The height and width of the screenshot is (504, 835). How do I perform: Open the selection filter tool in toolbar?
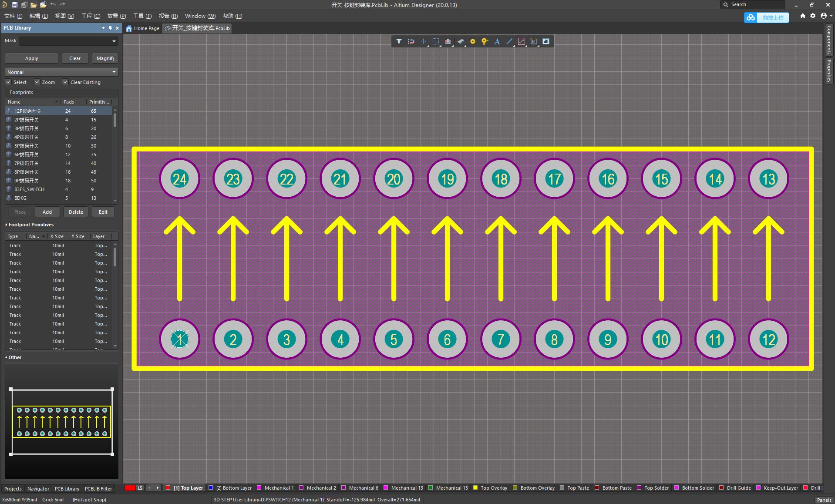point(399,41)
